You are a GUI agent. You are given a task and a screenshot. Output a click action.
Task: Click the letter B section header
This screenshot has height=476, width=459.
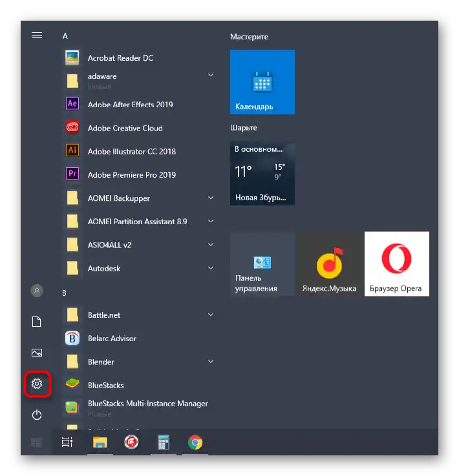(64, 293)
